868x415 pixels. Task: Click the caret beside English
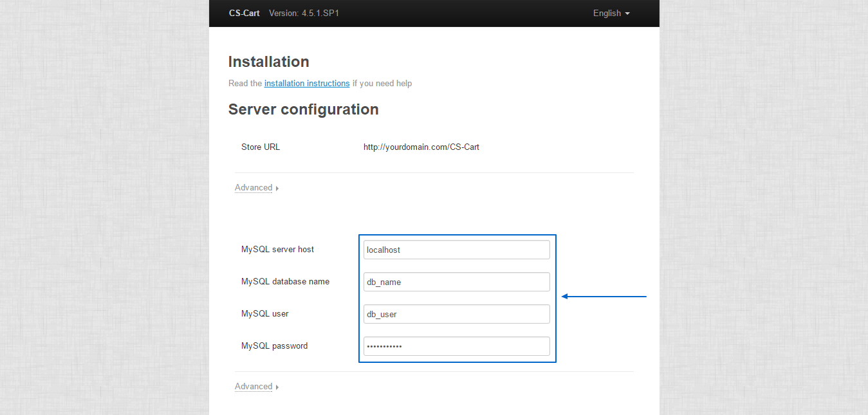click(x=627, y=14)
